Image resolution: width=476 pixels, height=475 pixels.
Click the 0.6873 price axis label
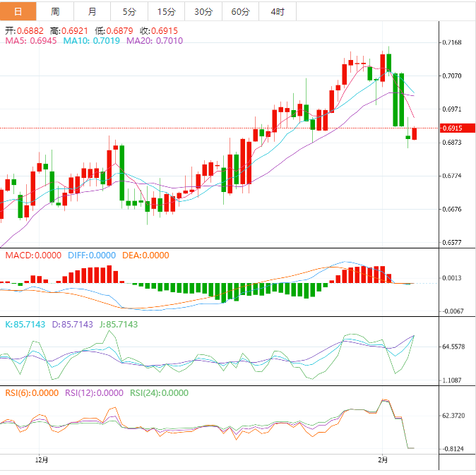pos(452,143)
